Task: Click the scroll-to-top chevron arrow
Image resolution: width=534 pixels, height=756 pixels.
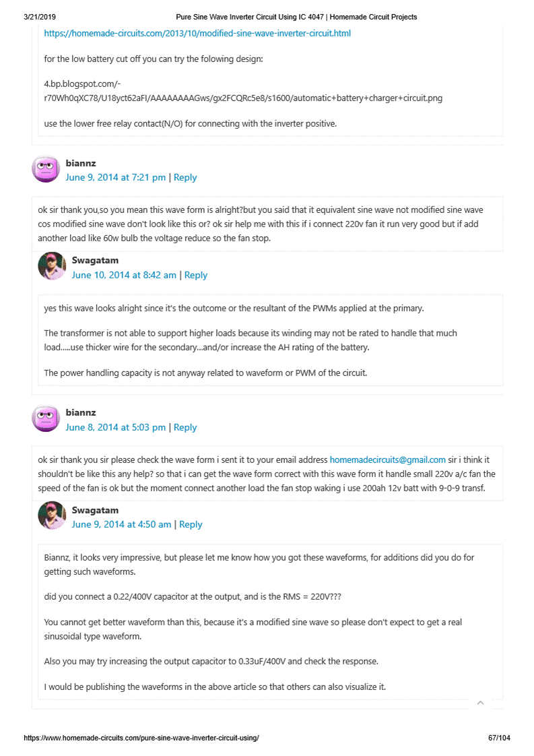Action: [x=480, y=703]
